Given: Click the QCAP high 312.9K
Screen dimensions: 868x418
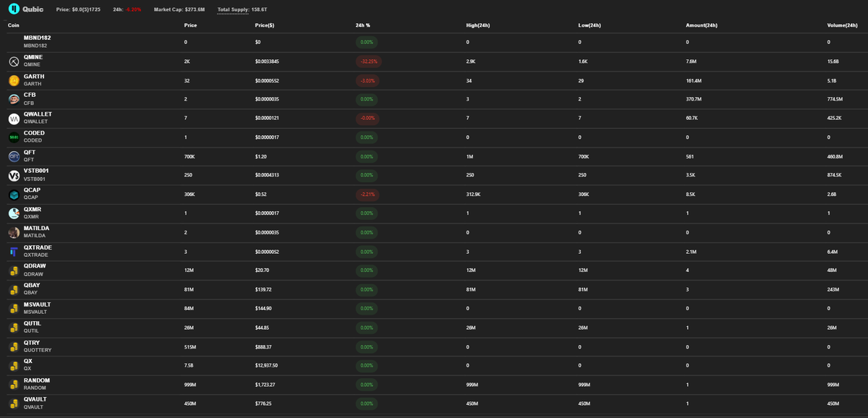Looking at the screenshot, I should point(474,195).
